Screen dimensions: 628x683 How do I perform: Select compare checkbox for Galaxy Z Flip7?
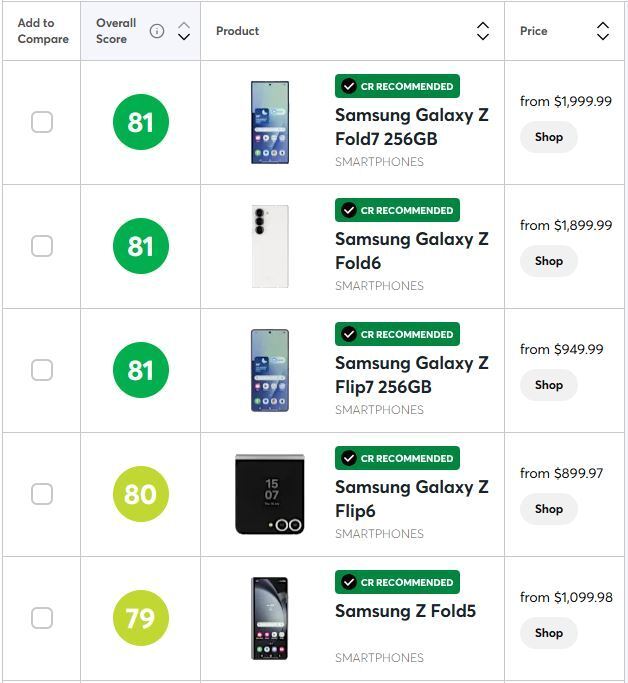pos(42,370)
